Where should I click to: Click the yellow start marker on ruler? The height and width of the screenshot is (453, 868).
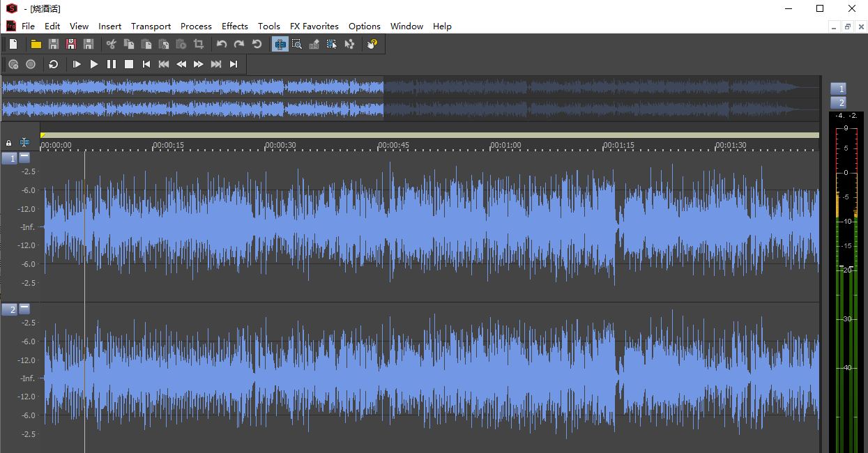pos(43,135)
